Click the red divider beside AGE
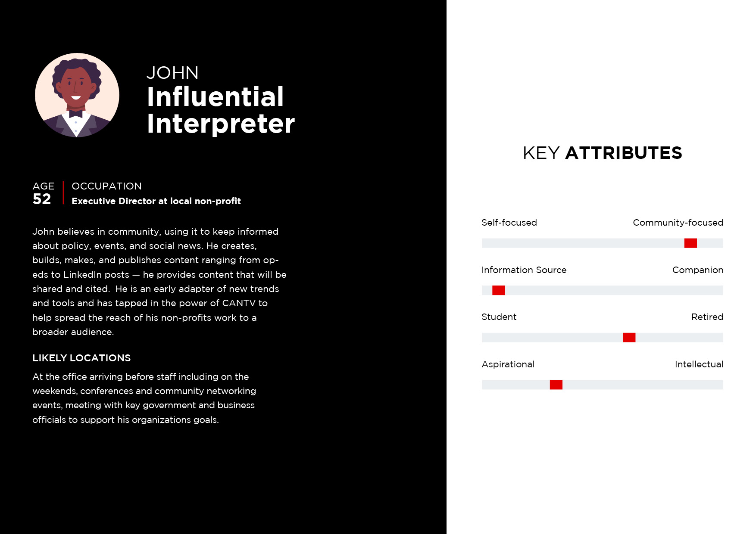The height and width of the screenshot is (534, 756). 63,193
